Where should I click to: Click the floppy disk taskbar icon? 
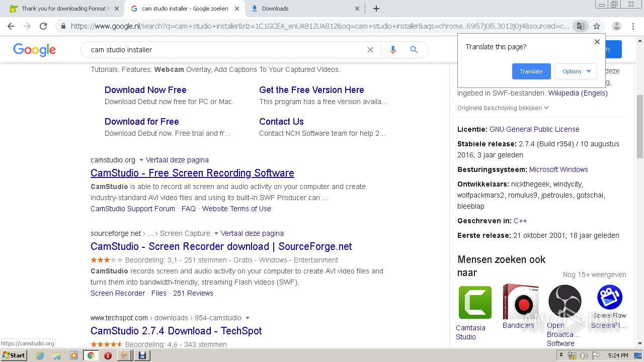pos(142,355)
